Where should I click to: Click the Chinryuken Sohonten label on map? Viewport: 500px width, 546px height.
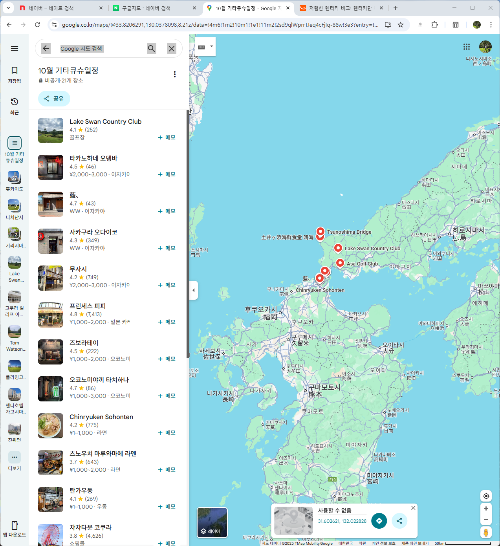pyautogui.click(x=320, y=290)
